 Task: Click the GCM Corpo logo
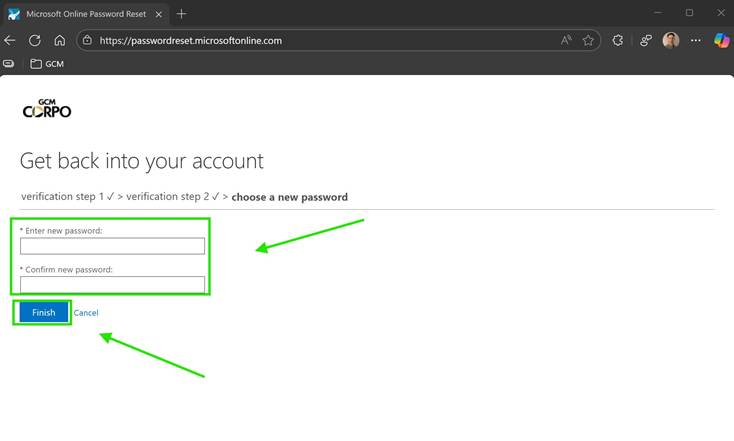pyautogui.click(x=47, y=108)
